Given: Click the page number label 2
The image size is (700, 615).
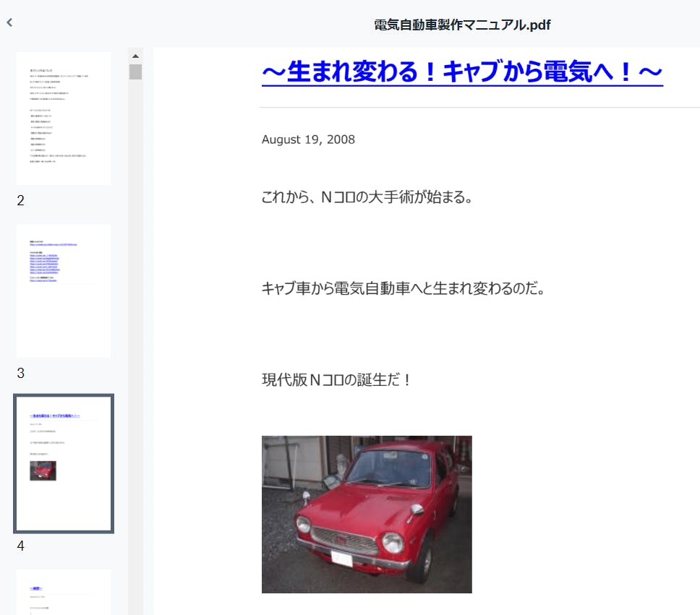Looking at the screenshot, I should tap(20, 200).
